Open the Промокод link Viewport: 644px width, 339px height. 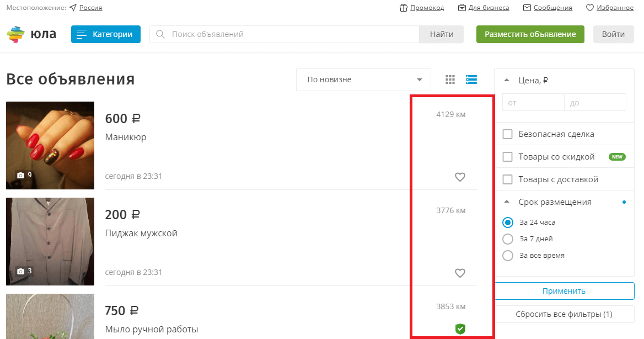(x=422, y=8)
